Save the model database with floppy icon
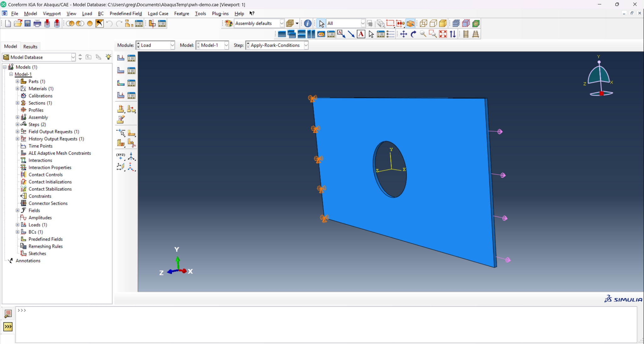Viewport: 644px width, 344px height. (28, 24)
